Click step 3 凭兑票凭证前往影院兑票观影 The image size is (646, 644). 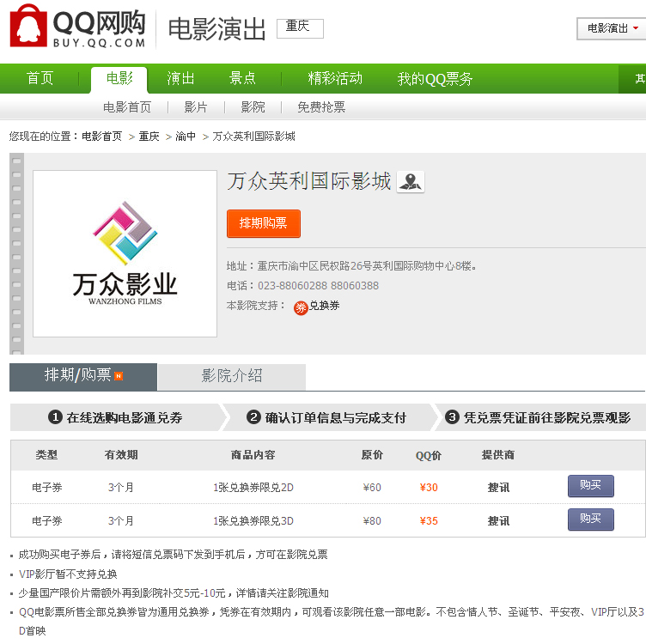pos(538,417)
